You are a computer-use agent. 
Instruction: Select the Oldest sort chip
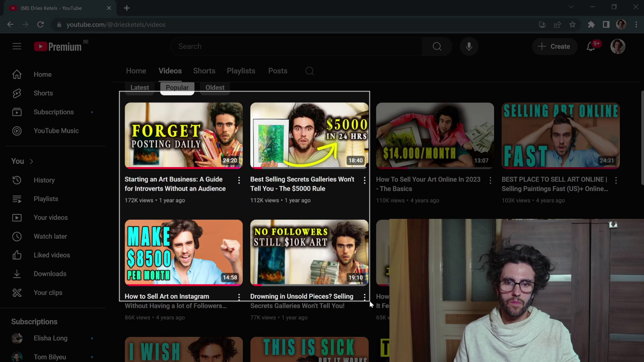[x=215, y=87]
